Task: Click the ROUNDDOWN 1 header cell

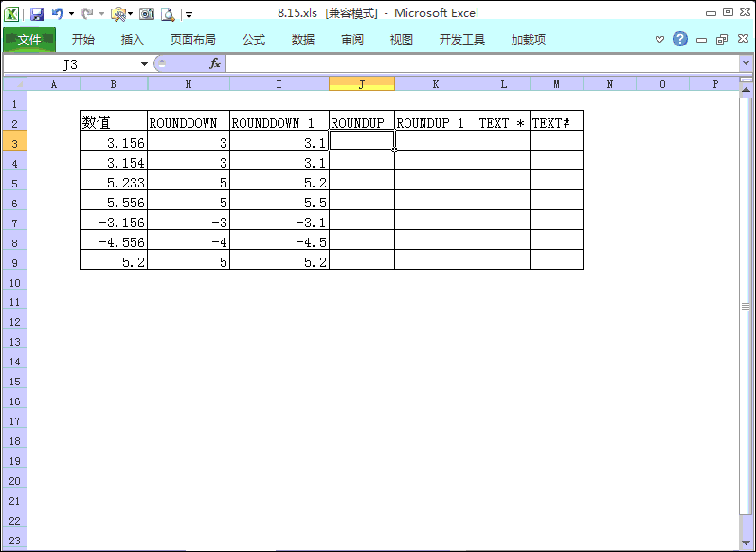Action: [x=279, y=121]
